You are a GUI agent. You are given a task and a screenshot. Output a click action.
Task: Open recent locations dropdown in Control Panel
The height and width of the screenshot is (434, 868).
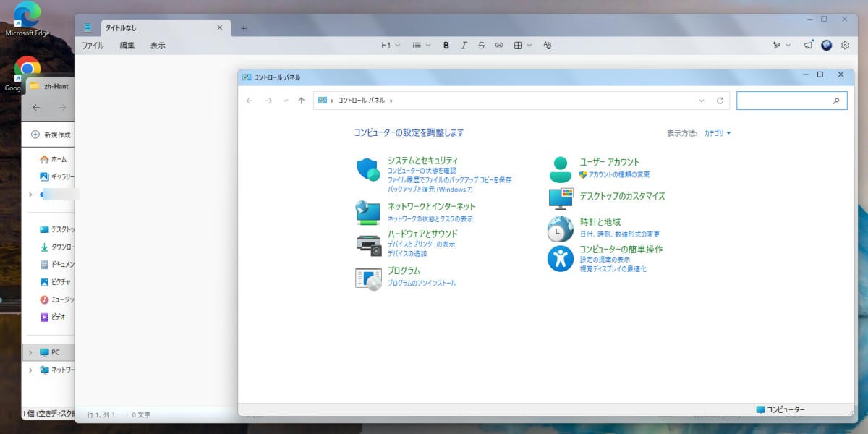click(286, 101)
